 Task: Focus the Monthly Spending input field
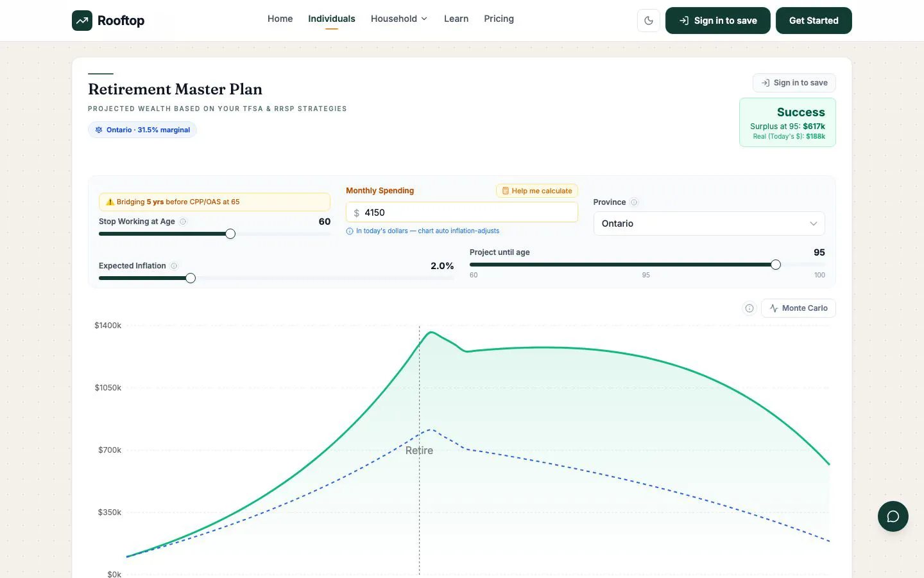[462, 213]
